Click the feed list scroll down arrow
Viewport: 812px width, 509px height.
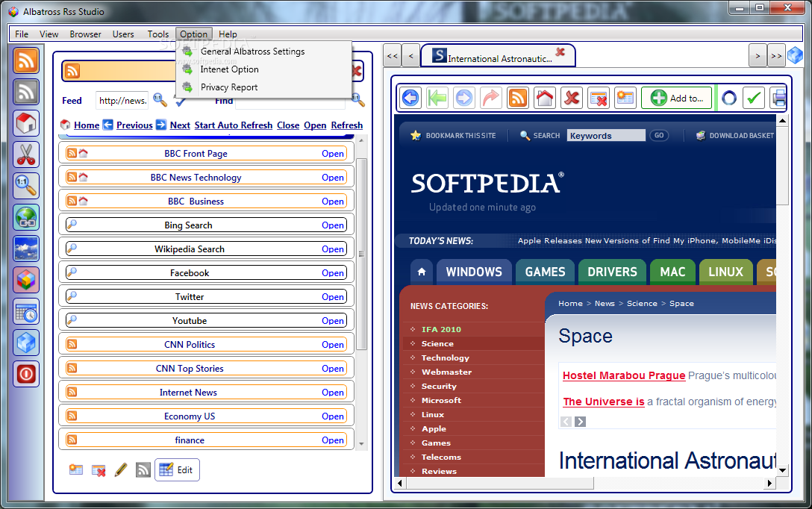[361, 444]
